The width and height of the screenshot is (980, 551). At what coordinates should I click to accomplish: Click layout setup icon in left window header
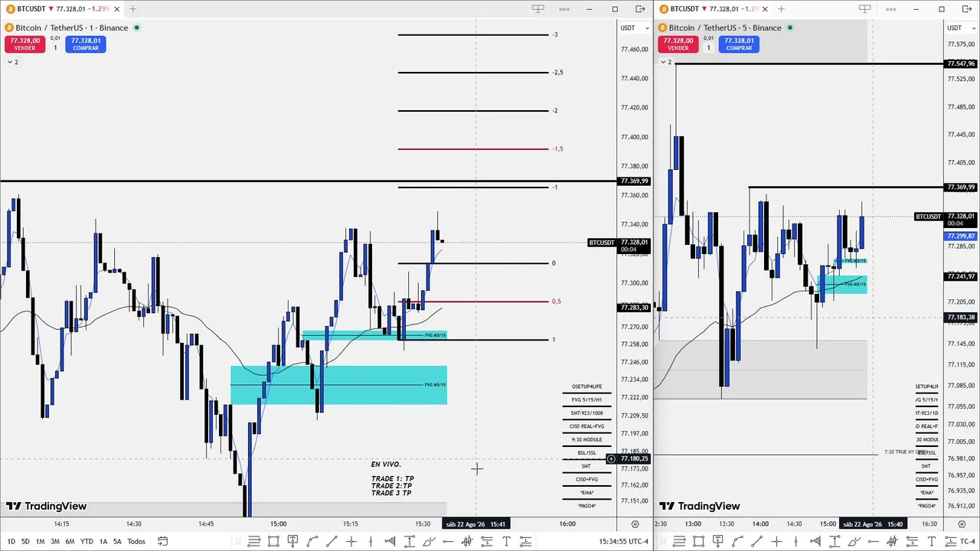pos(538,9)
